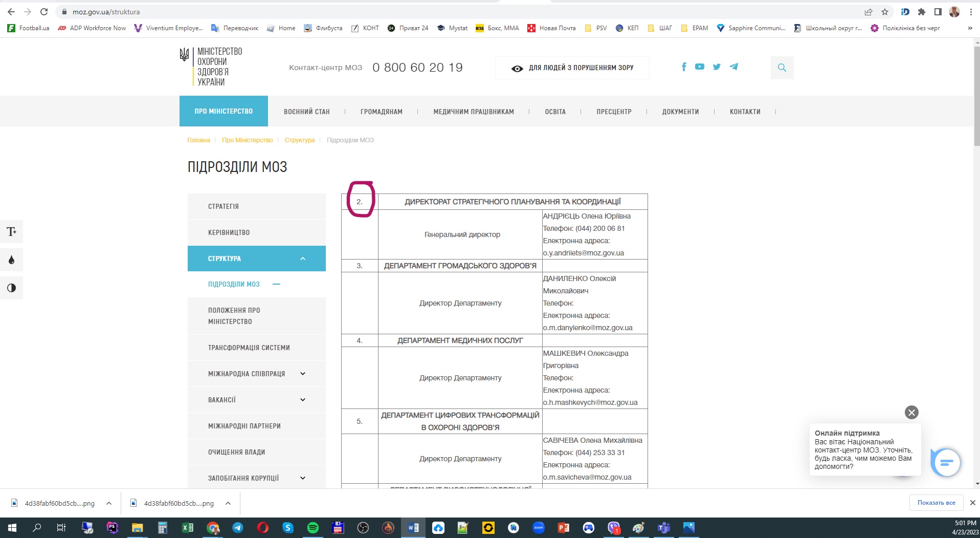Viewport: 980px width, 538px height.
Task: Open the YouTube channel icon
Action: [x=700, y=67]
